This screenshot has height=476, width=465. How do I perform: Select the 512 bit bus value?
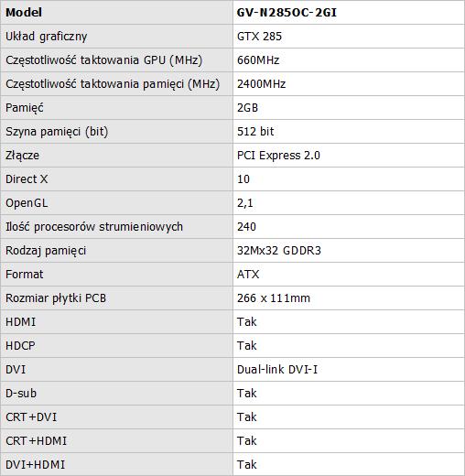(x=255, y=132)
